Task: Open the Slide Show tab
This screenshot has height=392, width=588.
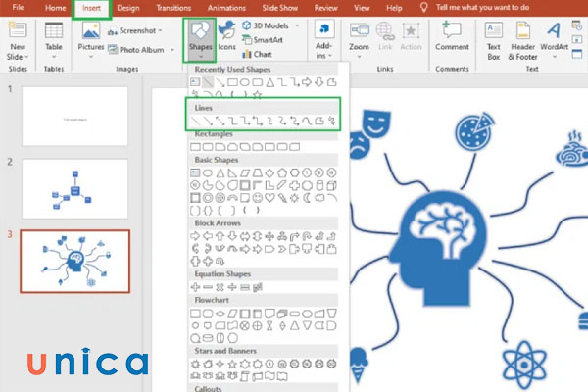Action: tap(279, 8)
